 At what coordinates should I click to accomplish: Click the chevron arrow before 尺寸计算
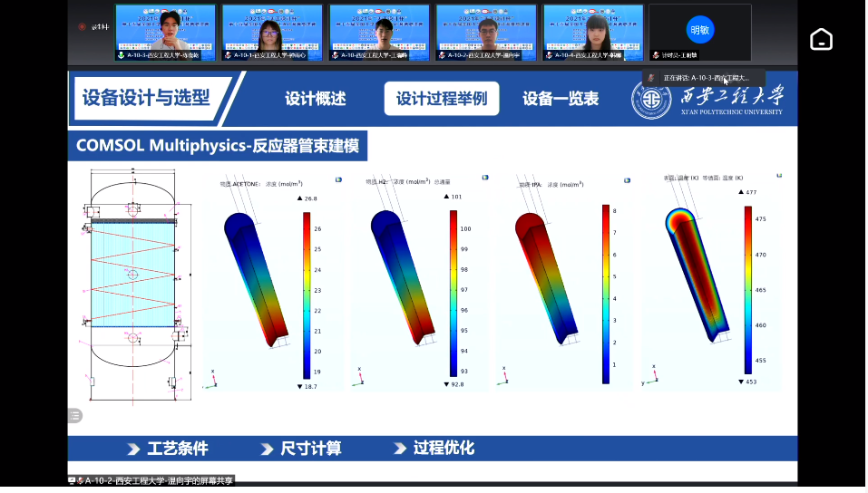pos(267,449)
